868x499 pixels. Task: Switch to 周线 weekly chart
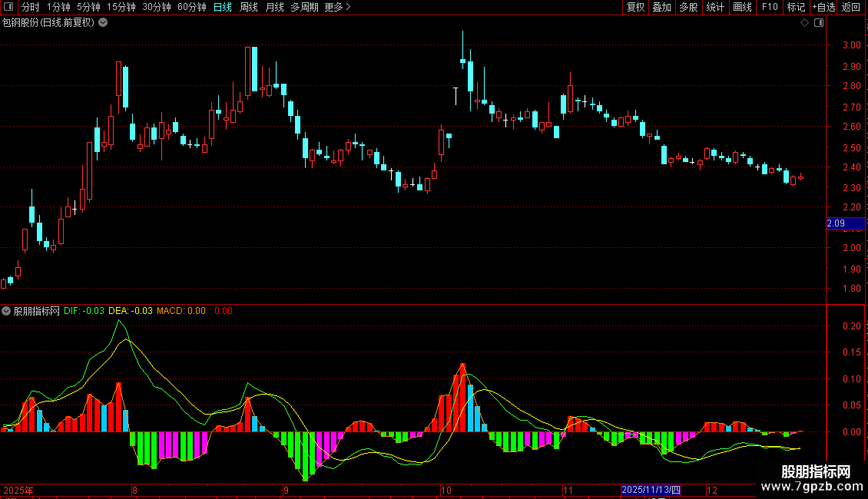[249, 7]
